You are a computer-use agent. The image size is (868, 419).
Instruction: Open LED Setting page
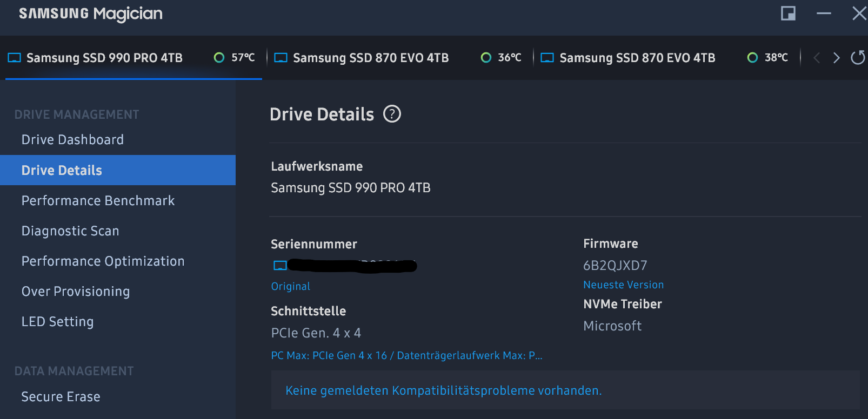118,321
